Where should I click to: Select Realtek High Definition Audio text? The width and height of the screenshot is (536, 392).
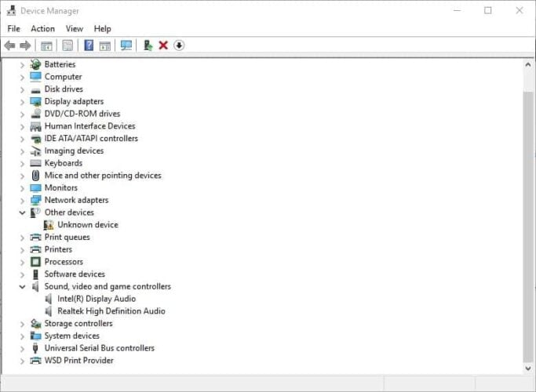(111, 311)
